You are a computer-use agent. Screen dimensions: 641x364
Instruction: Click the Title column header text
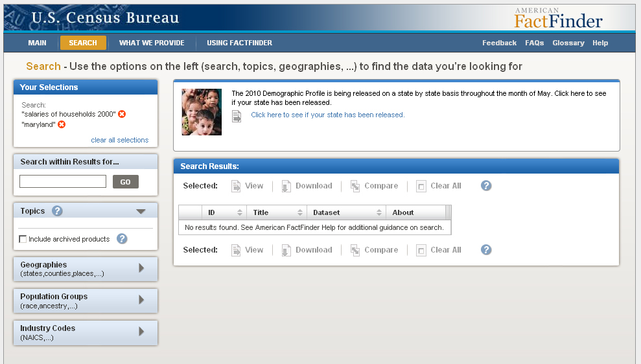[x=261, y=212]
